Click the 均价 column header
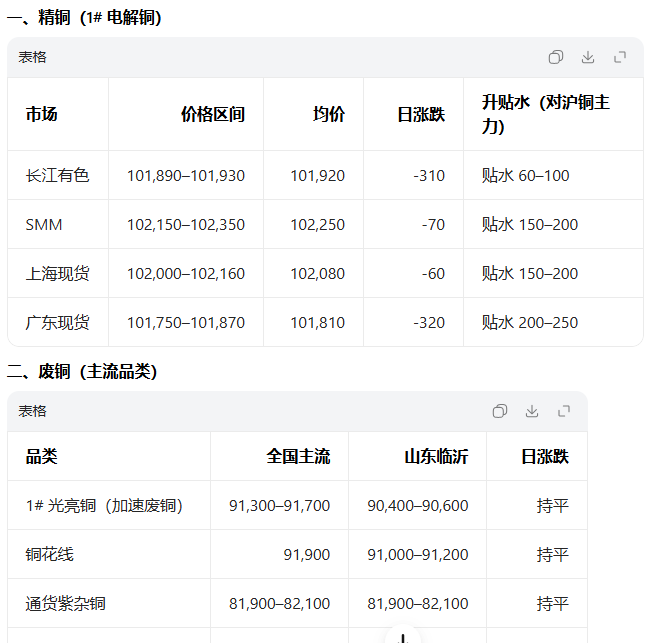The height and width of the screenshot is (643, 650). [328, 114]
